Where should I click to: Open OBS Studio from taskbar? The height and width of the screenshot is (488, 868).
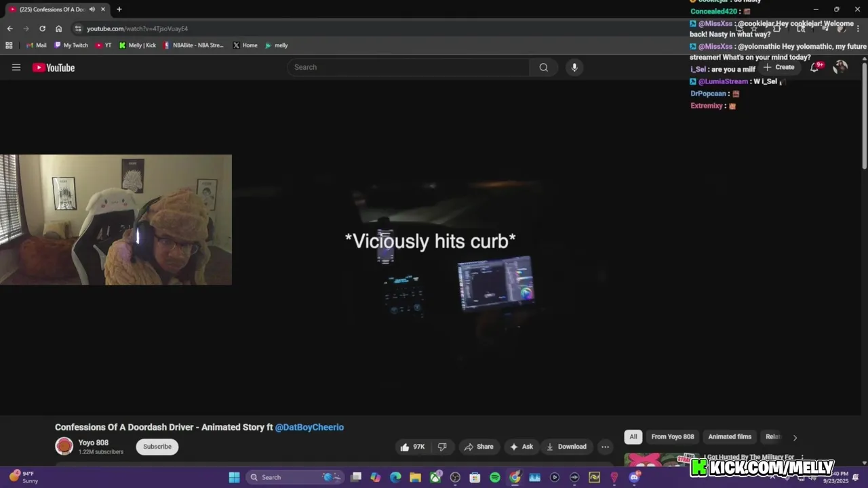click(455, 477)
